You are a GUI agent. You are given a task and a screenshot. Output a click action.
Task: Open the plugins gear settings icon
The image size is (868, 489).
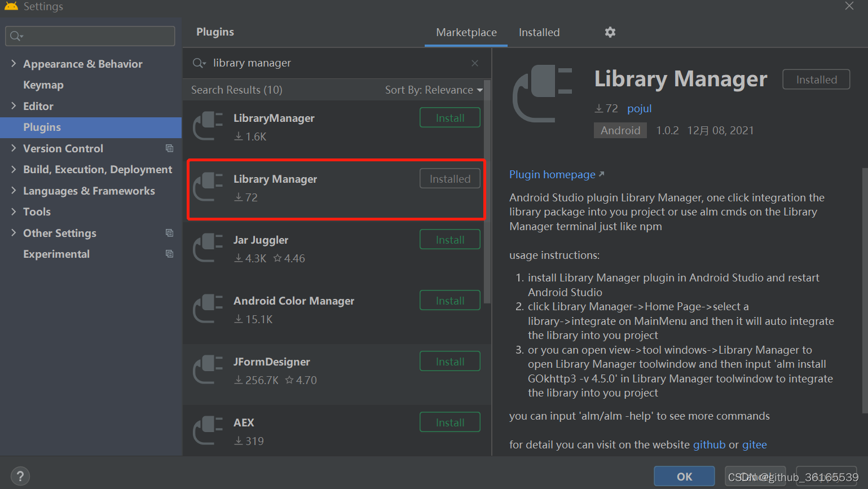[x=610, y=32]
